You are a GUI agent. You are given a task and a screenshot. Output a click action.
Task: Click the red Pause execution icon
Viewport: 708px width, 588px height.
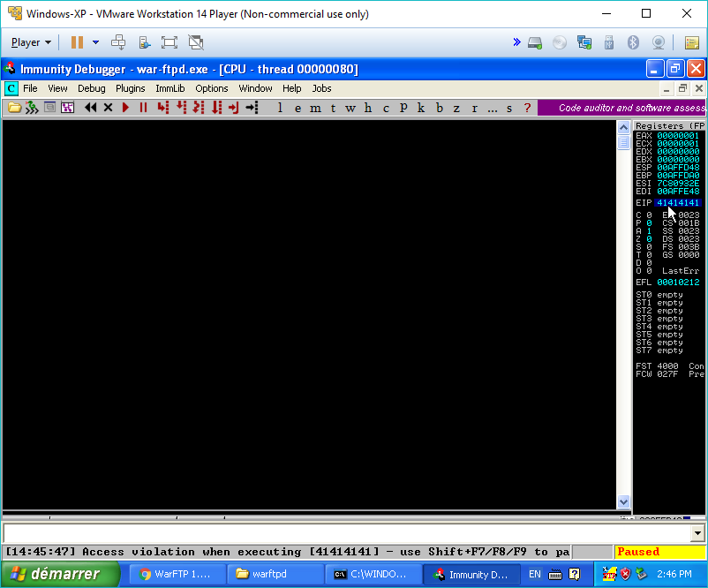(x=143, y=108)
